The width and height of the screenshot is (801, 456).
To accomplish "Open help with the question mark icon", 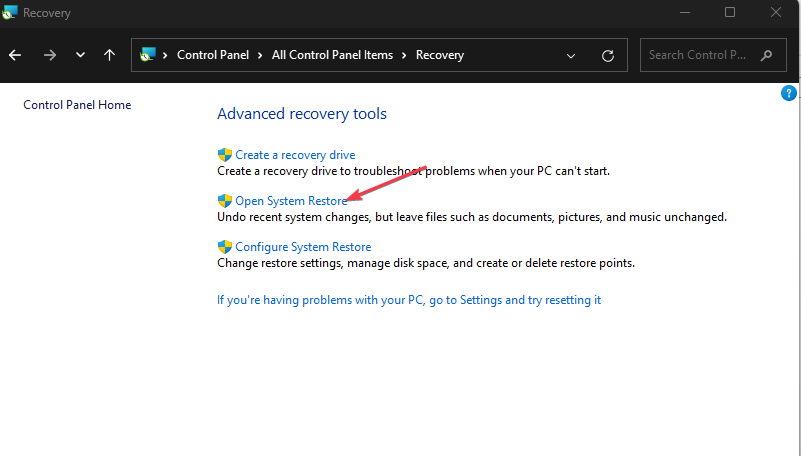I will click(788, 93).
